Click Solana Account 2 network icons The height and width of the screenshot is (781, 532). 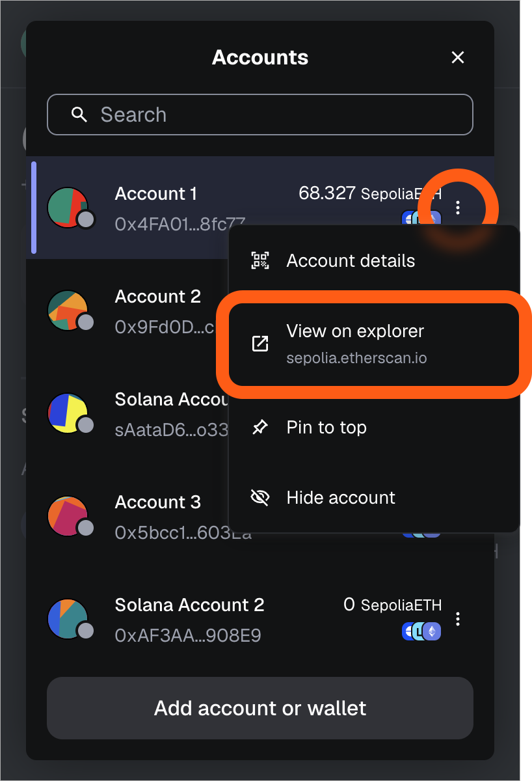coord(421,630)
